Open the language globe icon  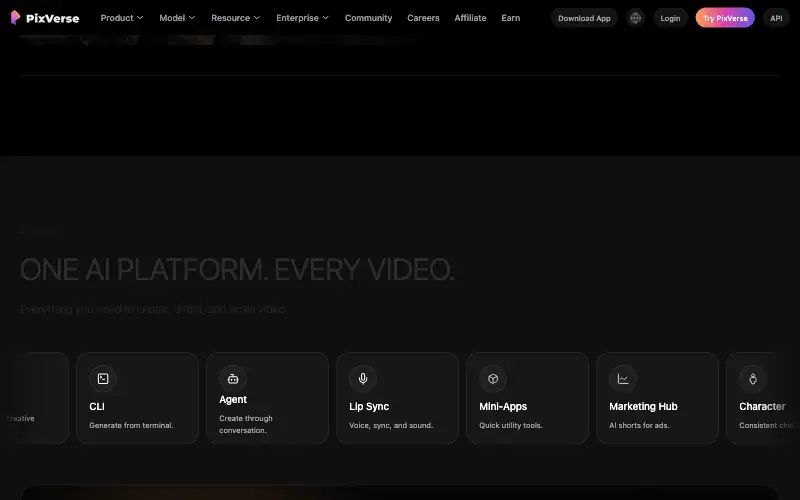(635, 18)
